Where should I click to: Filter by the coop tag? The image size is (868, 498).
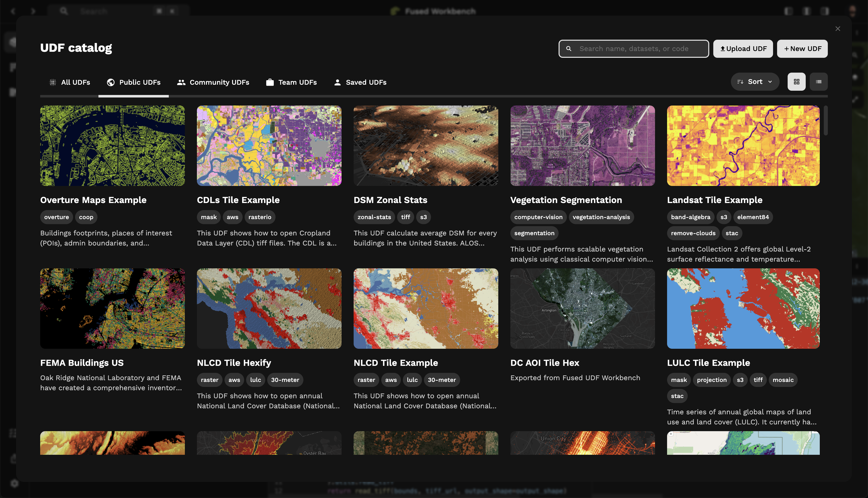pyautogui.click(x=86, y=217)
